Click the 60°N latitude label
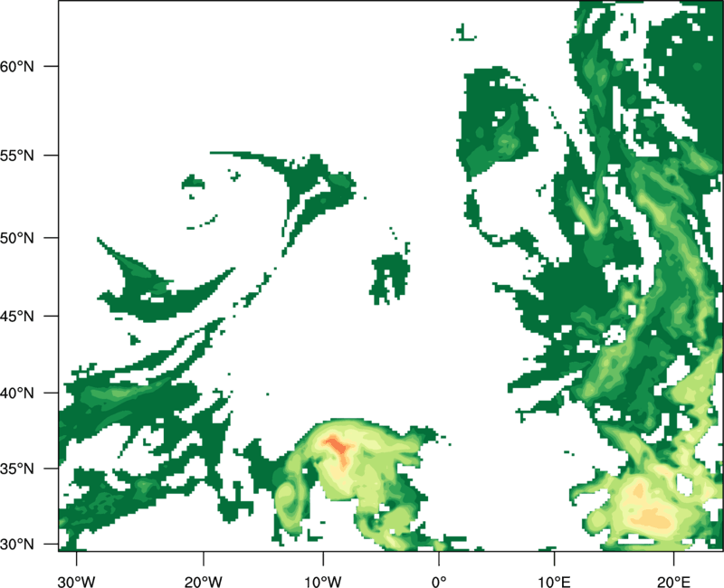The height and width of the screenshot is (588, 724). (x=17, y=66)
